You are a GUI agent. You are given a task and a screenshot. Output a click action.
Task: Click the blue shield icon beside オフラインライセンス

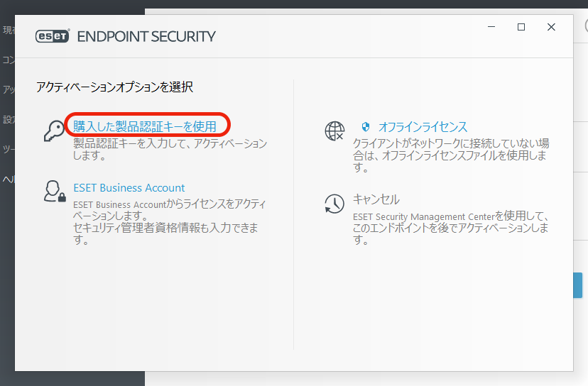pyautogui.click(x=366, y=127)
